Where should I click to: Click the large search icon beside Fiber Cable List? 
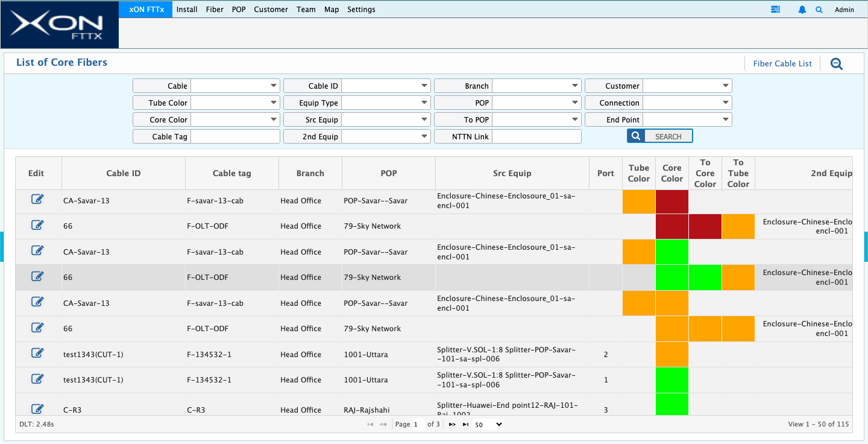[x=836, y=63]
